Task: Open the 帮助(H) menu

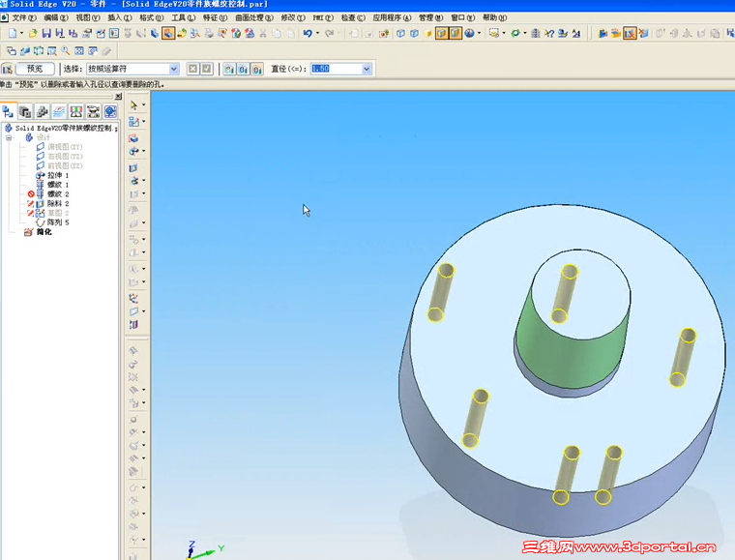Action: click(494, 17)
